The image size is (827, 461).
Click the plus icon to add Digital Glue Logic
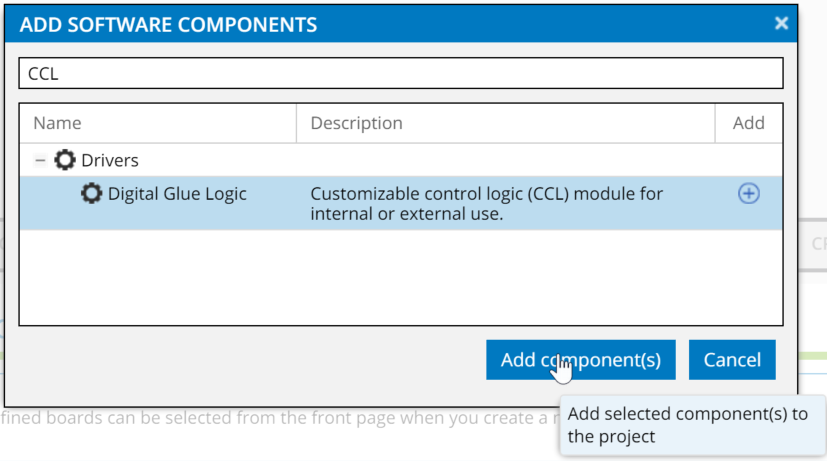(x=748, y=194)
